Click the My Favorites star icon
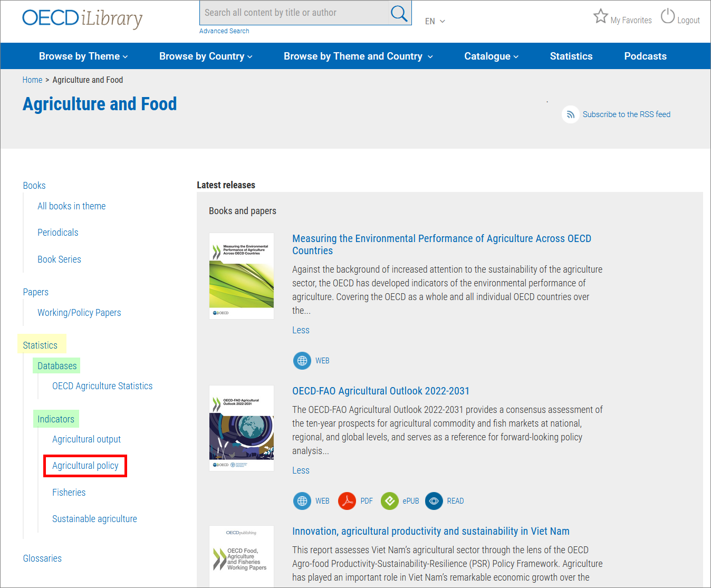Screen dimensions: 711x588 point(600,16)
